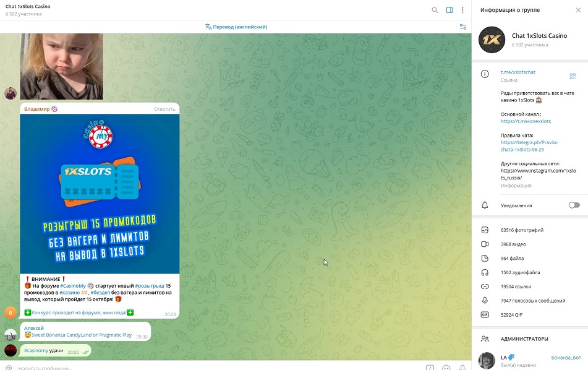
Task: Open https://t.me/onexslots channel link
Action: click(x=526, y=121)
